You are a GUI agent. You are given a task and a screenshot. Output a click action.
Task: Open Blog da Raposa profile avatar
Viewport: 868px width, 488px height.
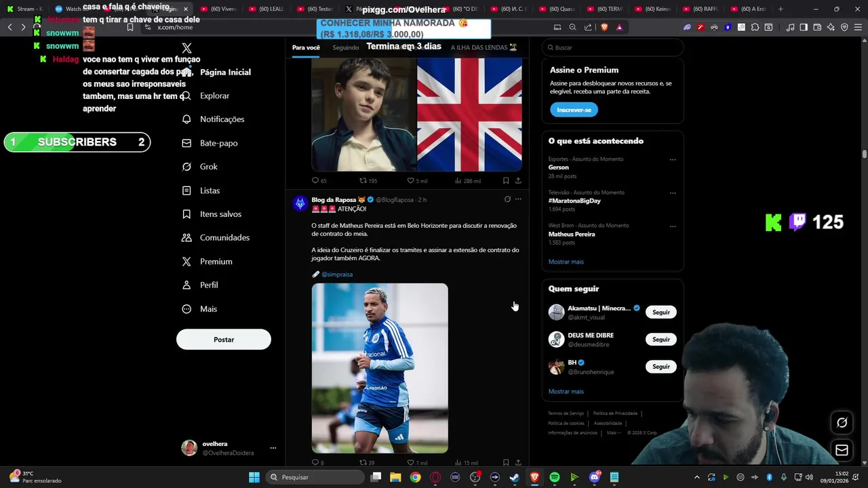click(x=300, y=203)
